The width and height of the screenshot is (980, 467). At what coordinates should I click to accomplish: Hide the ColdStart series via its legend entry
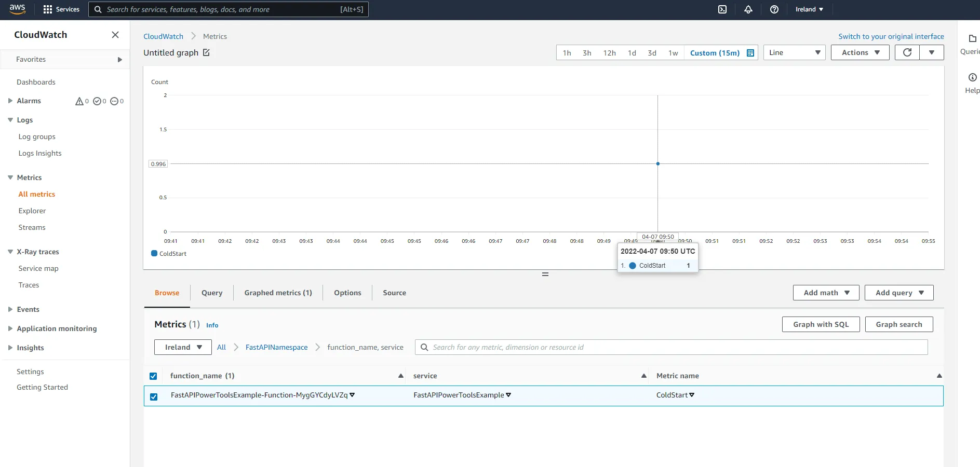[169, 253]
